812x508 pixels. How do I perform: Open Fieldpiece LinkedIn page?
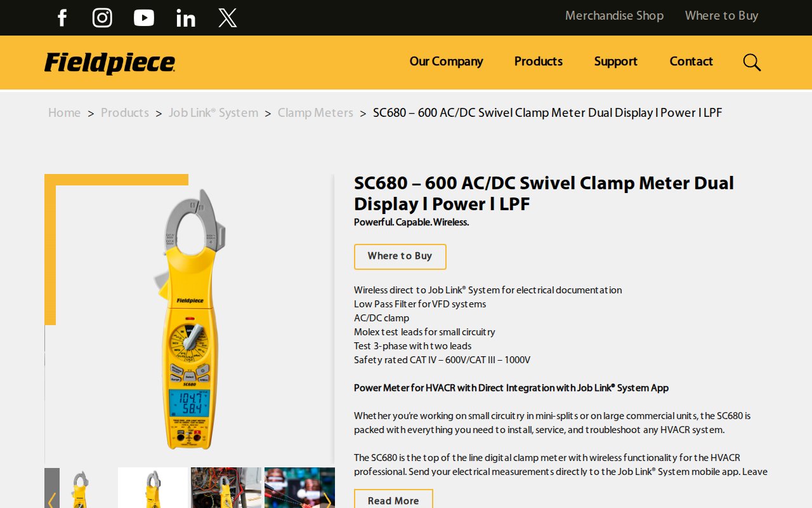[185, 18]
